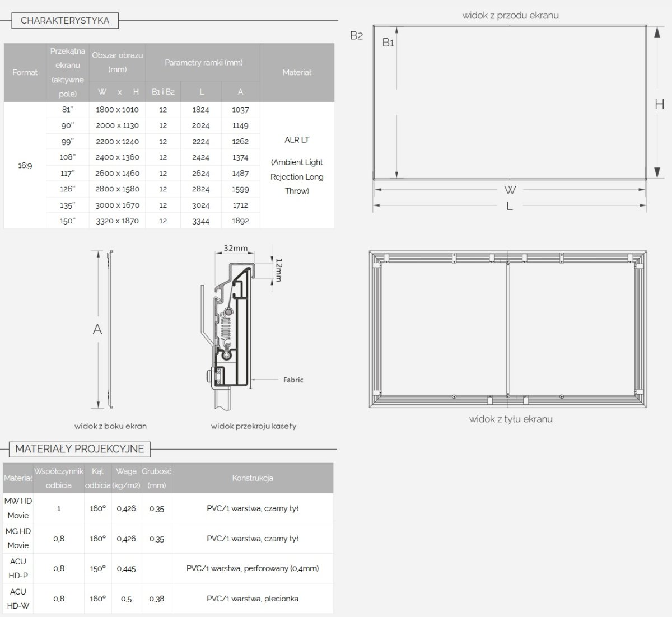Select the ACU HD-P material cell
Viewport: 672px width, 617px height.
[x=18, y=568]
